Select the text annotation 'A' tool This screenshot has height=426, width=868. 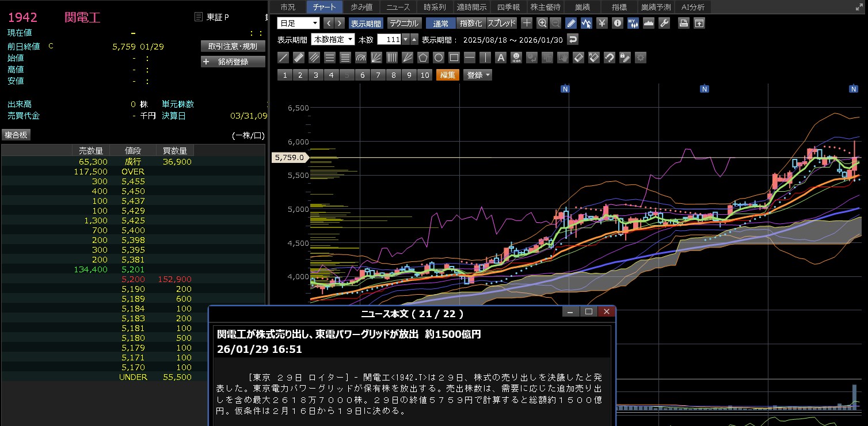coord(501,58)
